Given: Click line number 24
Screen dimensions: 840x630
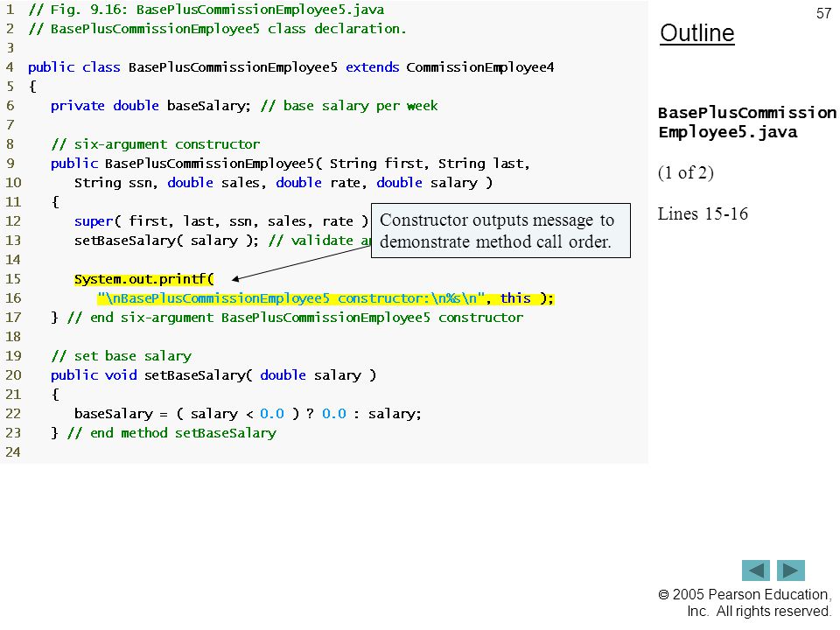Looking at the screenshot, I should pos(13,452).
